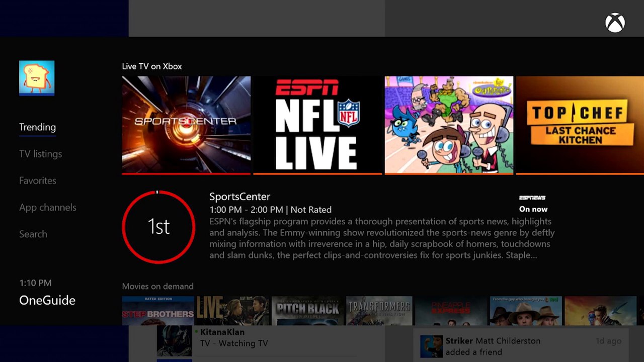This screenshot has height=362, width=644.
Task: Go to Favorites in the sidebar
Action: pyautogui.click(x=38, y=180)
